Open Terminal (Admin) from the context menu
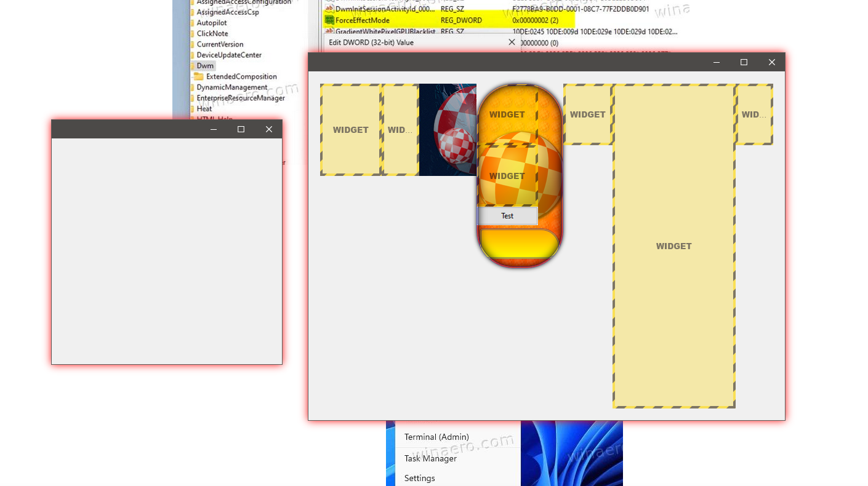 [436, 437]
